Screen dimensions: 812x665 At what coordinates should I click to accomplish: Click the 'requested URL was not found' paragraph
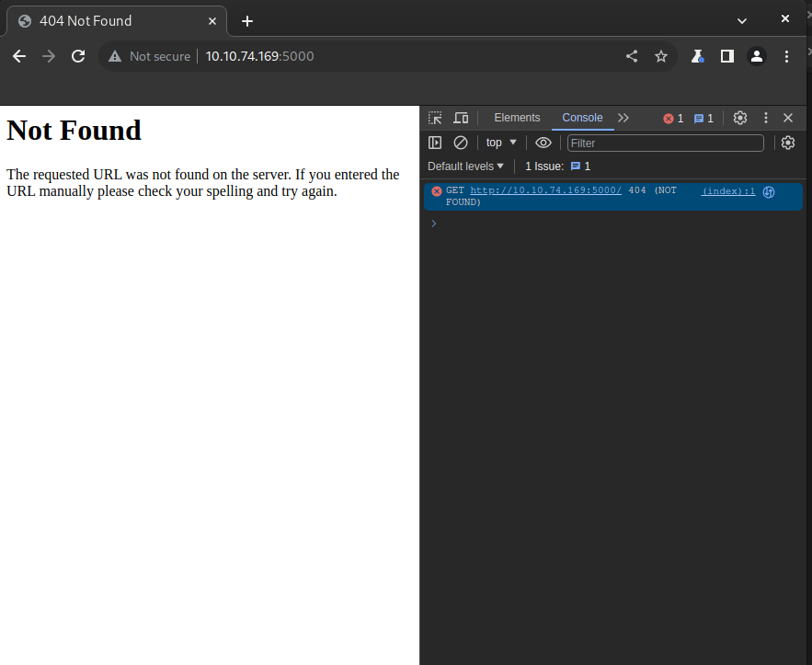(203, 183)
